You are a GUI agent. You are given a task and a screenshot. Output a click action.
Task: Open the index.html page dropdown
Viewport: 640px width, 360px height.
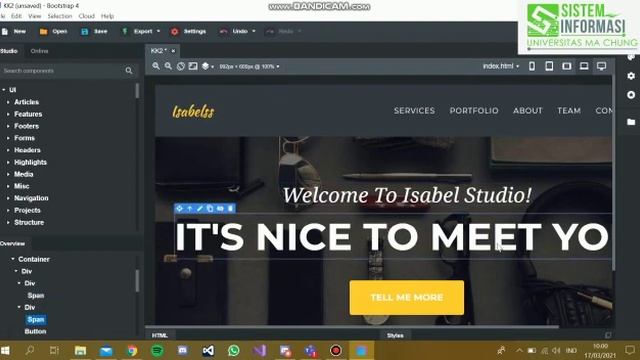point(501,66)
